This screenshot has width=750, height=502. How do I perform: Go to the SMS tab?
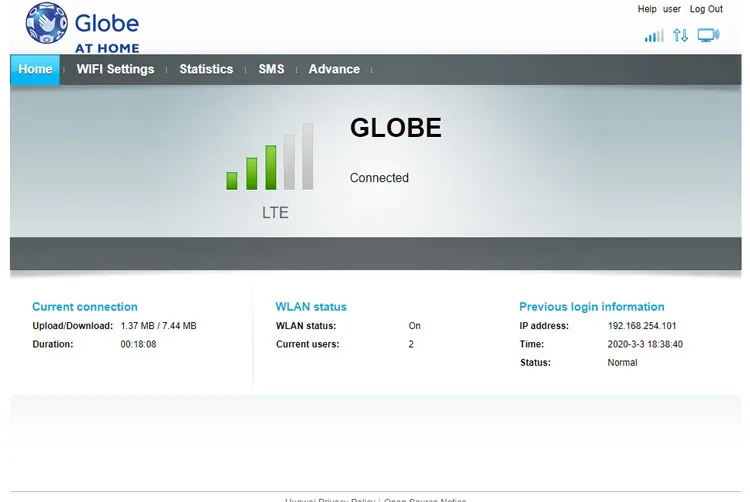click(x=271, y=69)
